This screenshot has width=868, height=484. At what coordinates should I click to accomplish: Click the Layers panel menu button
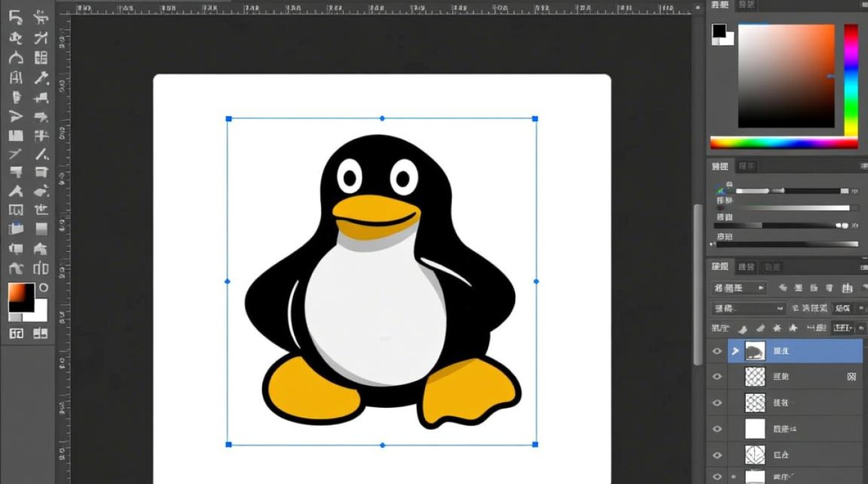[863, 266]
